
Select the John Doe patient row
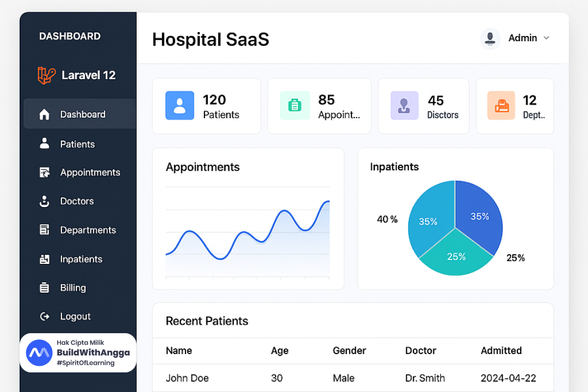coord(353,378)
